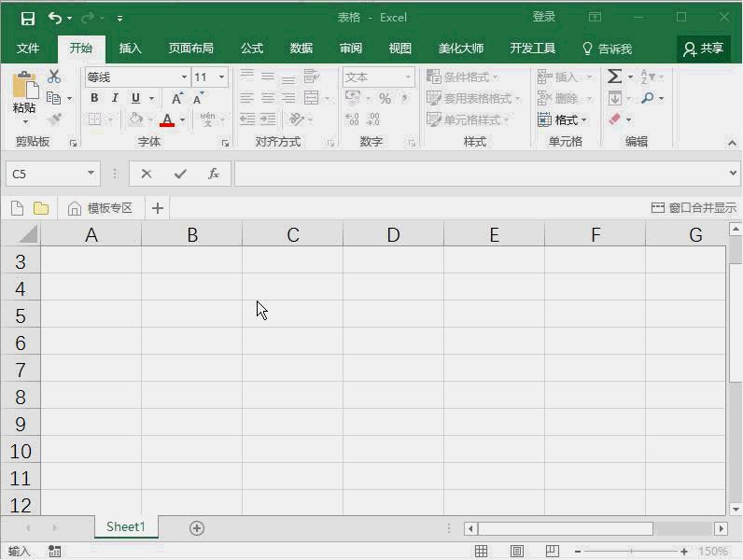Switch to Normal view in status bar
Viewport: 743px width, 560px height.
tap(481, 551)
